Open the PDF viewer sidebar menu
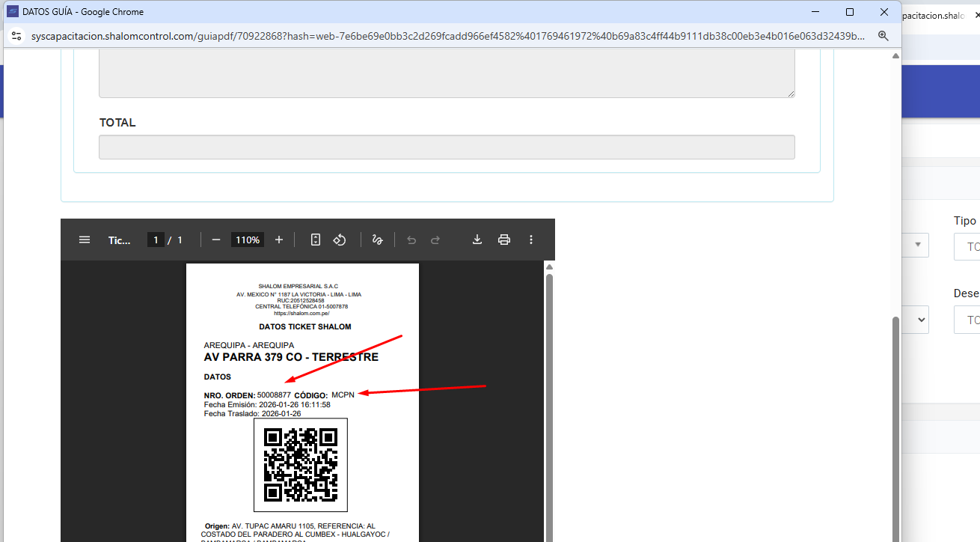 click(85, 240)
